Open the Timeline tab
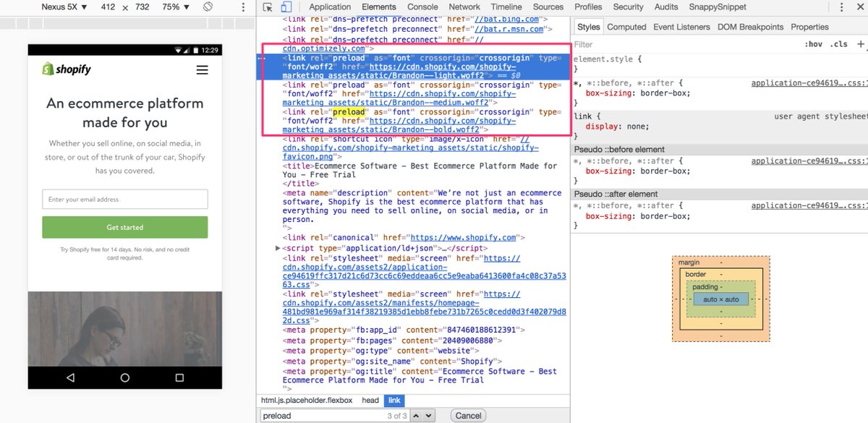Screen dimensions: 868x423 tap(506, 7)
